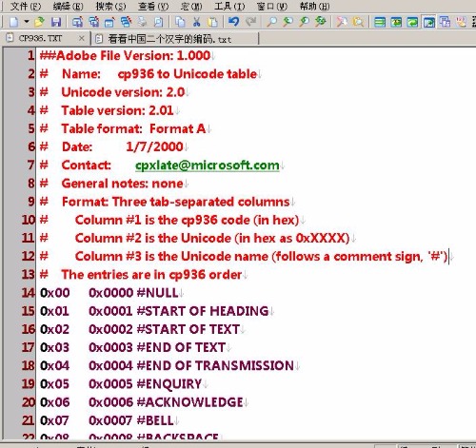Click the '0x07' code on the BELL line

tap(54, 420)
